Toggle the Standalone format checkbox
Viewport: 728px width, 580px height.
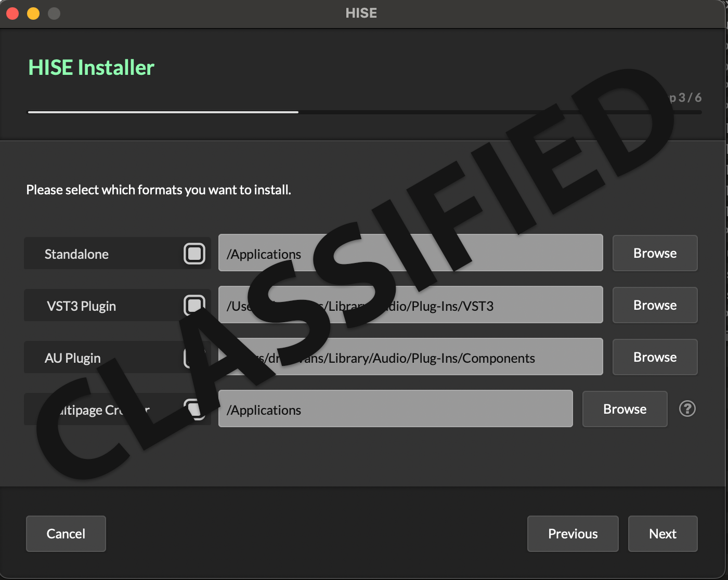coord(194,254)
